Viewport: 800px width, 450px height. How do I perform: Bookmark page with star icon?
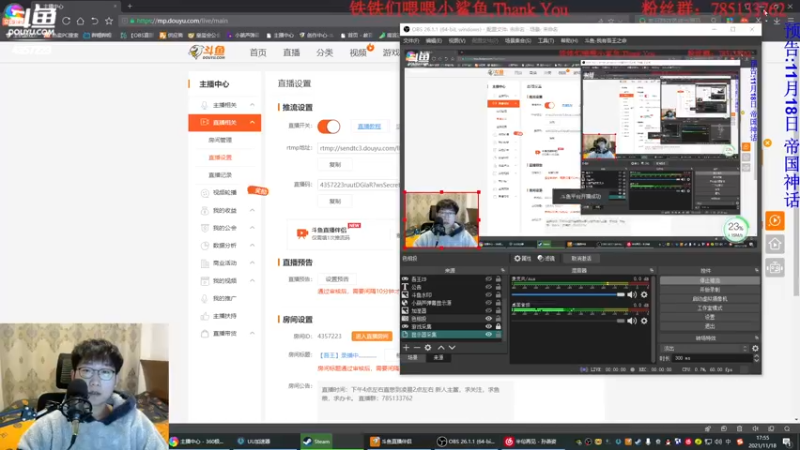[x=109, y=21]
